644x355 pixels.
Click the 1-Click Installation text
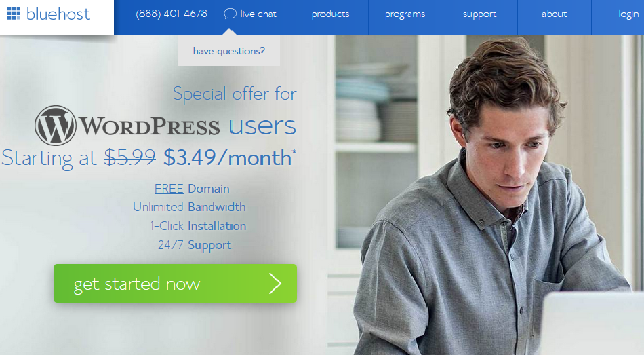198,226
